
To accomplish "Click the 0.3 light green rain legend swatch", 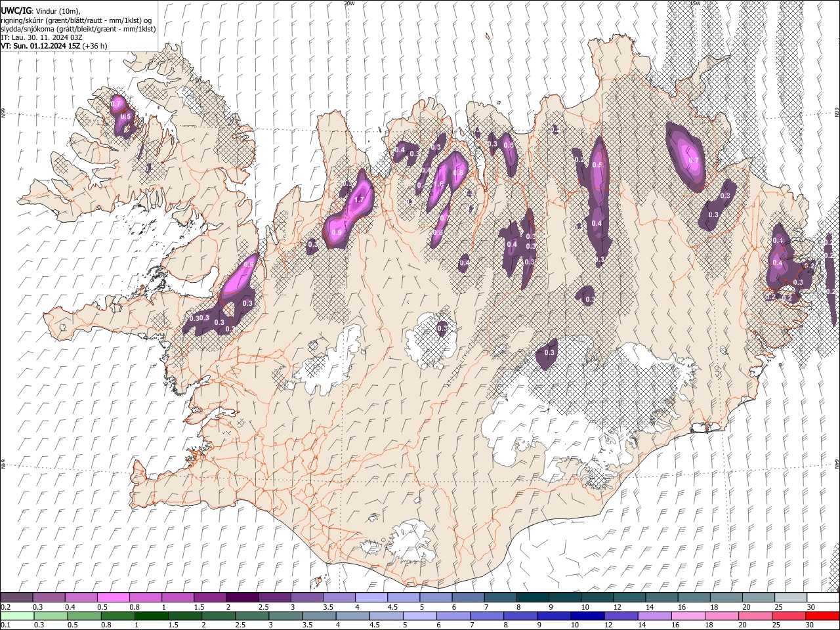I will click(49, 616).
